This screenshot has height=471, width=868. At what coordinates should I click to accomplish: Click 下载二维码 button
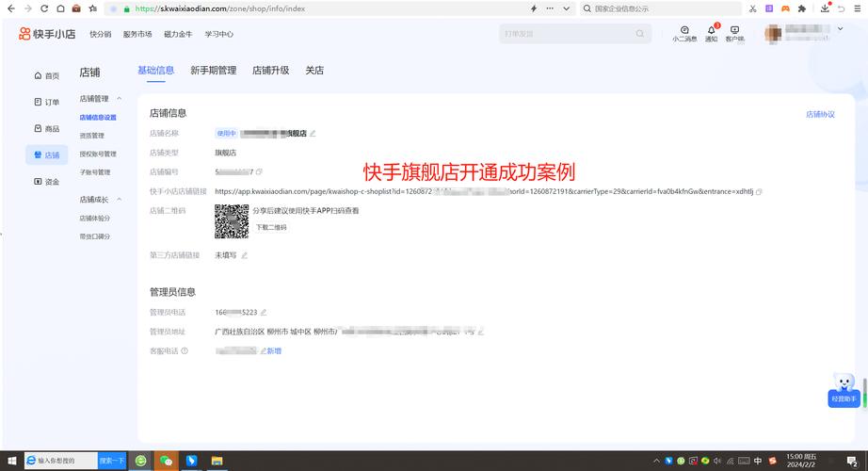[x=271, y=227]
